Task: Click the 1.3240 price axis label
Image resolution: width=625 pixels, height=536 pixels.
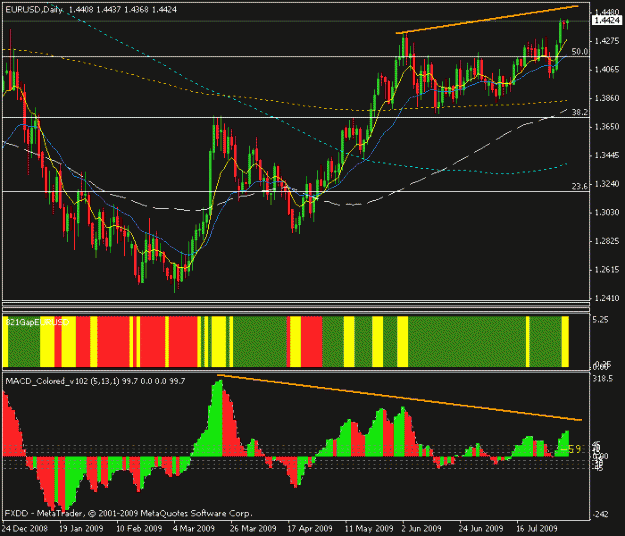Action: coord(607,184)
